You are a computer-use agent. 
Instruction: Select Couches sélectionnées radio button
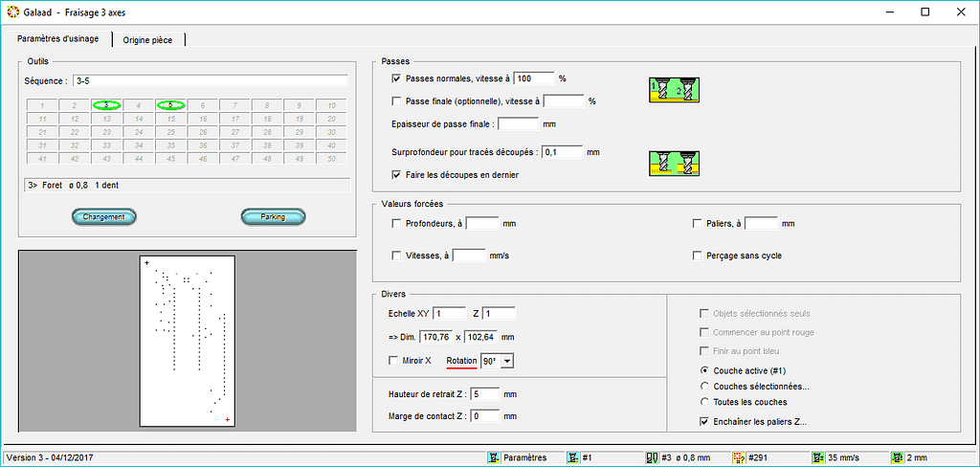[704, 387]
